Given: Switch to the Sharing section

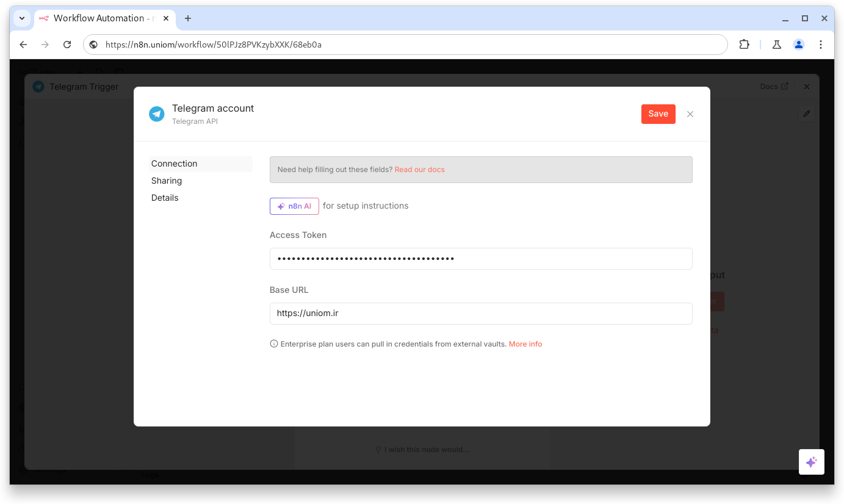Looking at the screenshot, I should (x=167, y=181).
